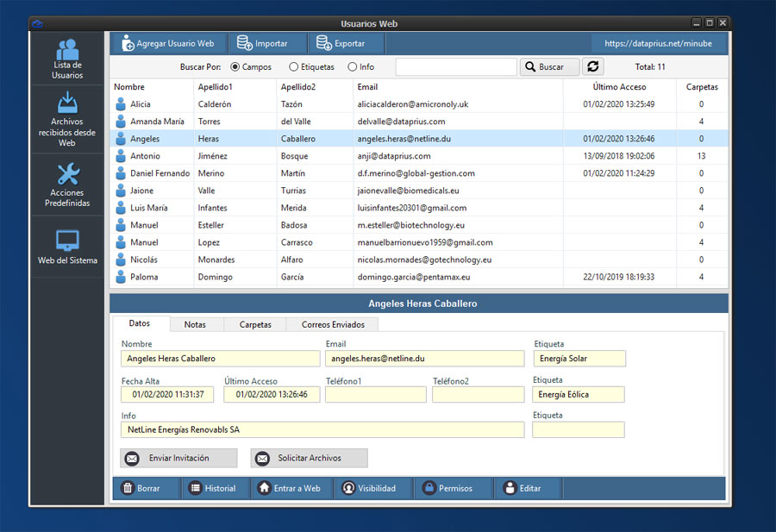Click the Buscar search button

[549, 66]
